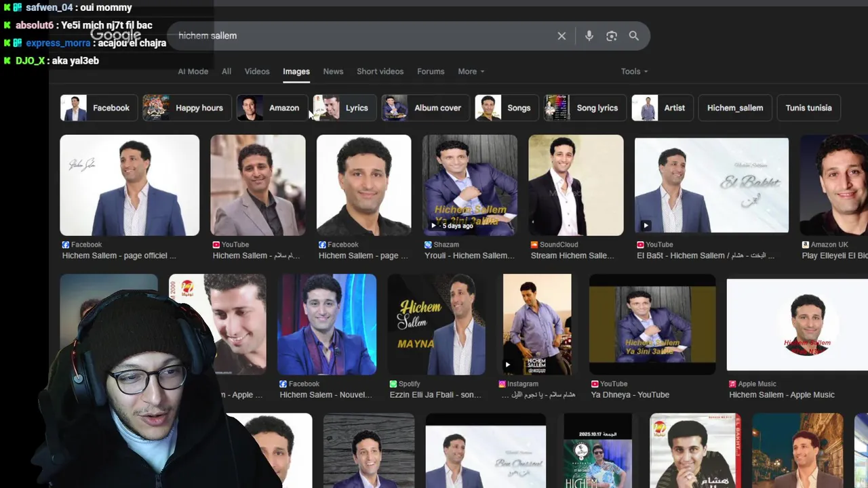Filter images by Artist chip

point(663,108)
